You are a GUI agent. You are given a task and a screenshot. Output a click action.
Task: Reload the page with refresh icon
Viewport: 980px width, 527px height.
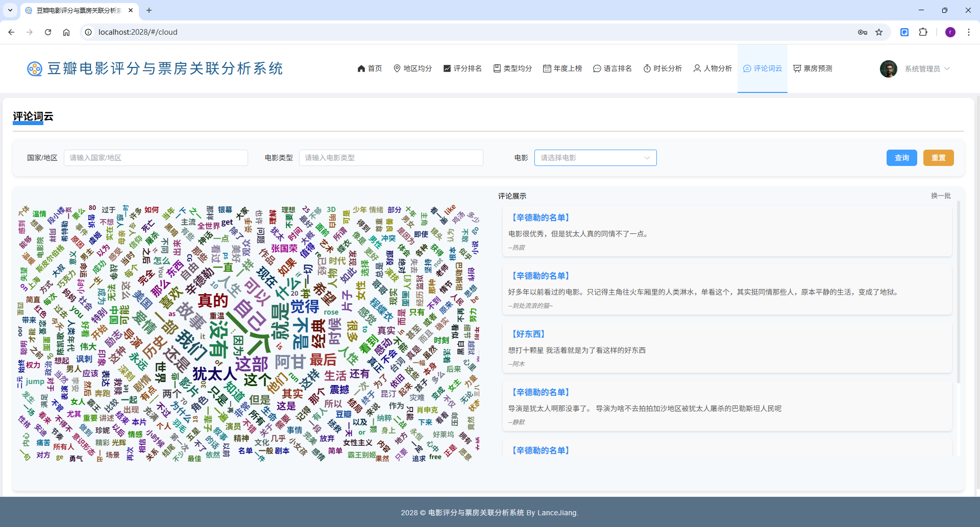(x=48, y=32)
